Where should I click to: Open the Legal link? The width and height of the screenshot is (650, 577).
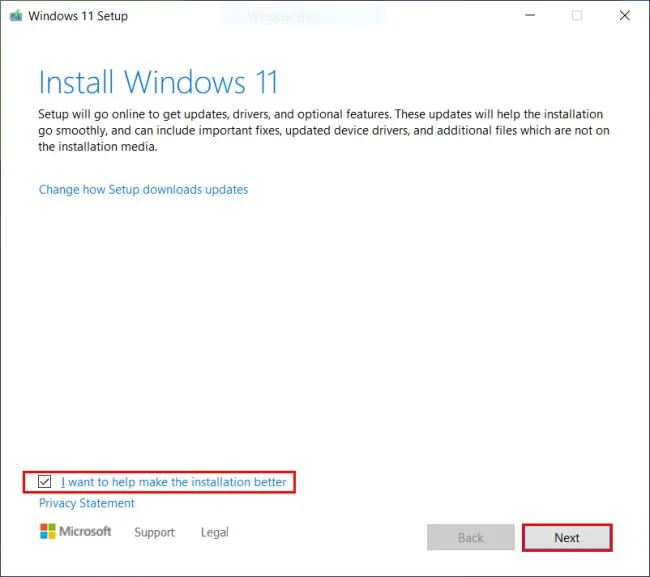point(215,532)
